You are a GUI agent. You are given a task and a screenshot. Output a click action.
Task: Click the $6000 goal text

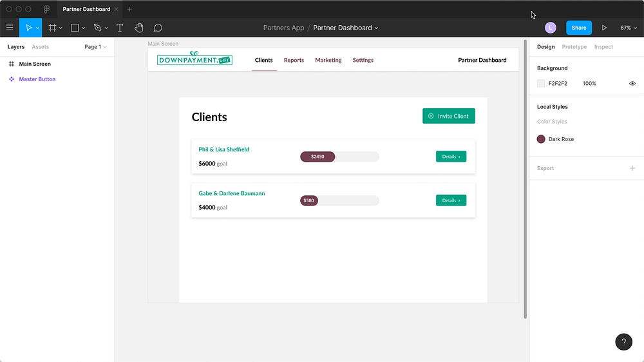tap(213, 163)
